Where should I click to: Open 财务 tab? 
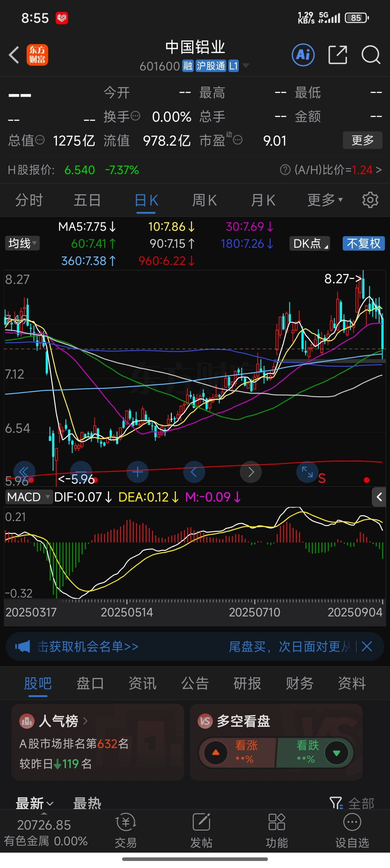tap(300, 684)
